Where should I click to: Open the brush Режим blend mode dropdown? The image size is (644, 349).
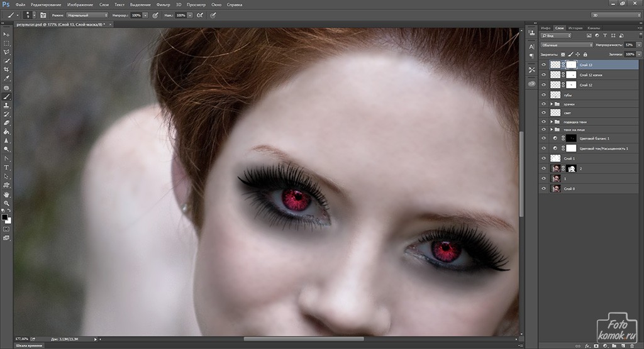(x=87, y=15)
